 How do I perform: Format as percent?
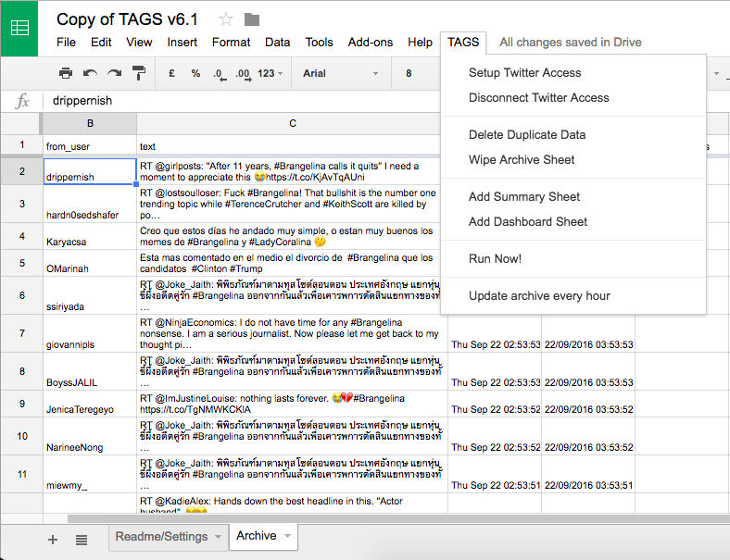195,73
